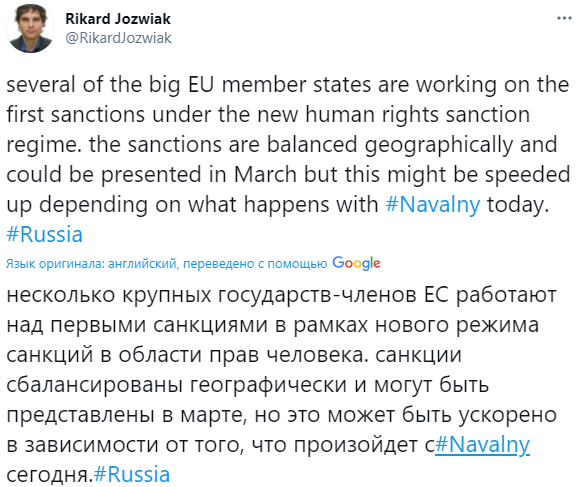Open the Rikard Jozwiak display name link
The width and height of the screenshot is (585, 487).
tap(118, 19)
